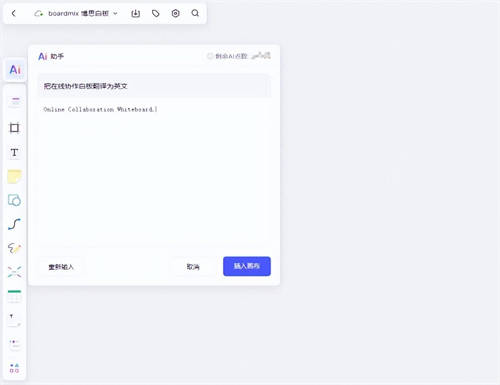Click the blue insert to canvas button

[x=247, y=266]
